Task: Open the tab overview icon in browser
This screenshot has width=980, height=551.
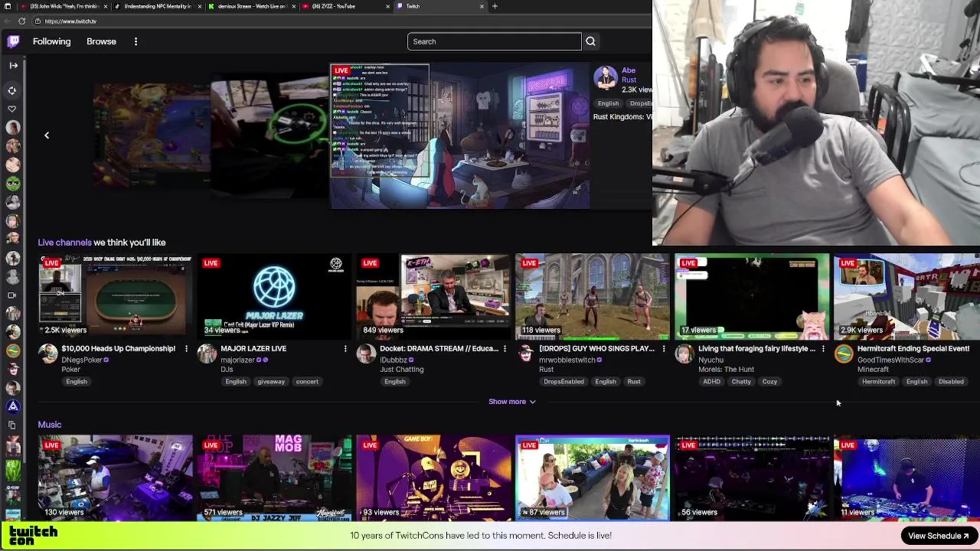Action: click(x=7, y=6)
